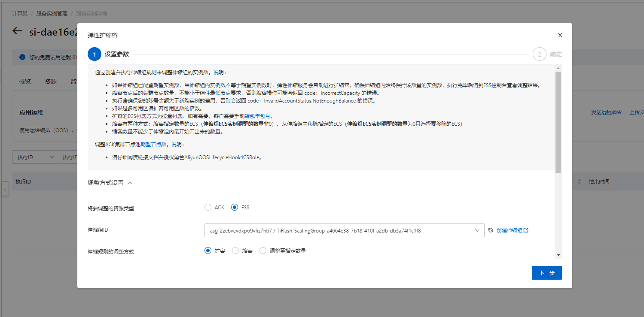Open the 转包年包月 link
Image resolution: width=644 pixels, height=317 pixels.
pyautogui.click(x=257, y=116)
